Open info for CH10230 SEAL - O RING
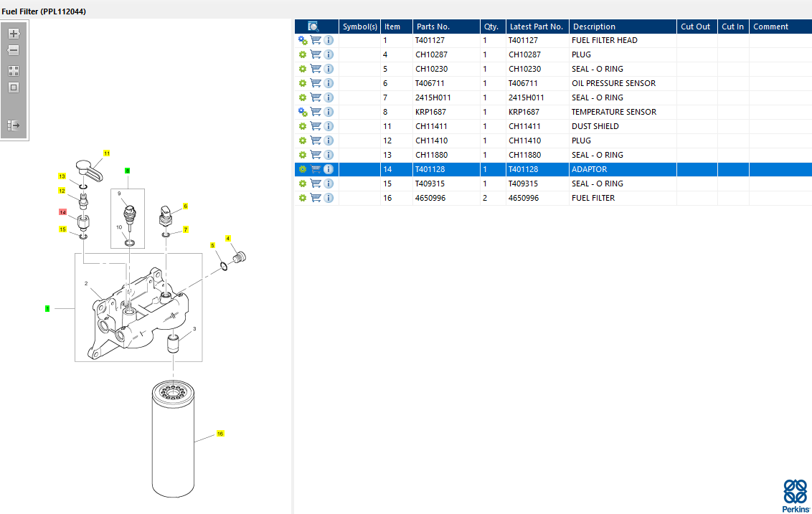 [329, 69]
